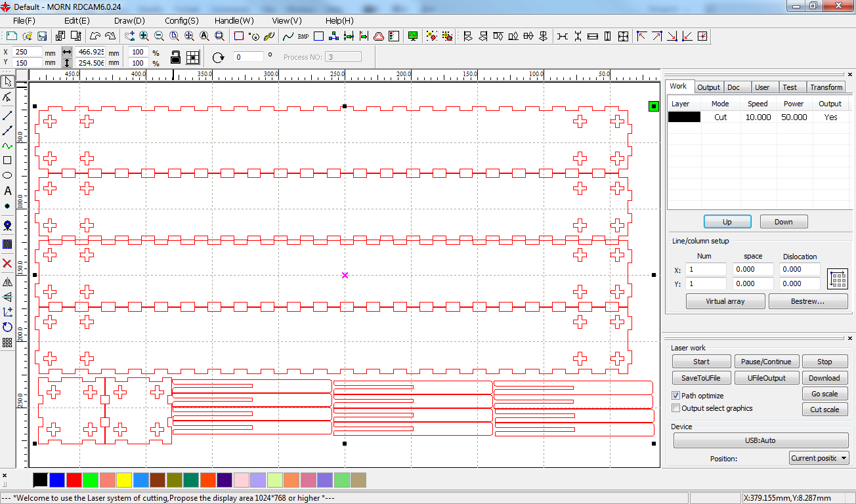Viewport: 856px width, 504px height.
Task: Open the Position dropdown showing Current position
Action: (819, 458)
